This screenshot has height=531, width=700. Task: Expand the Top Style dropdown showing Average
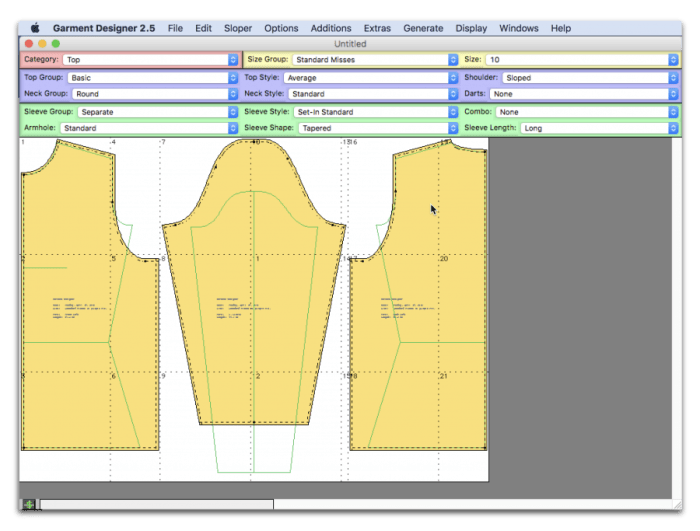(371, 78)
